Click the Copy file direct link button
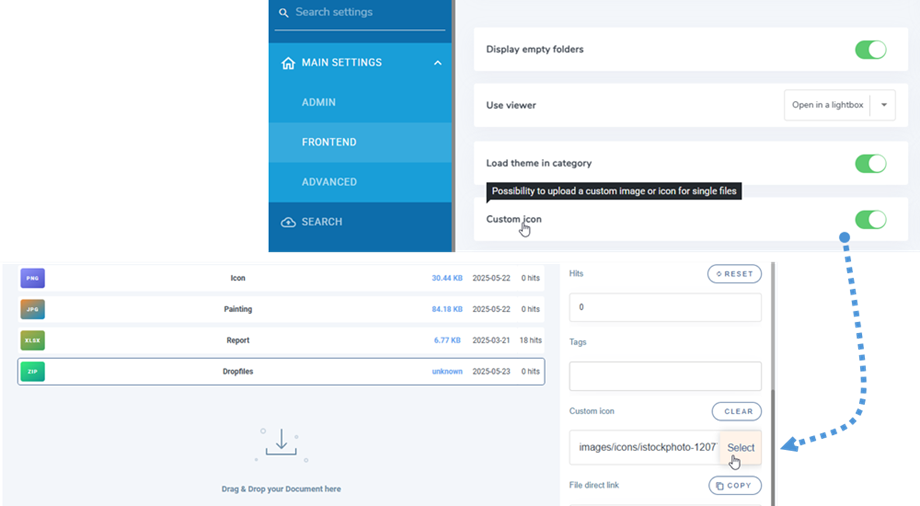Image resolution: width=920 pixels, height=506 pixels. pyautogui.click(x=735, y=485)
